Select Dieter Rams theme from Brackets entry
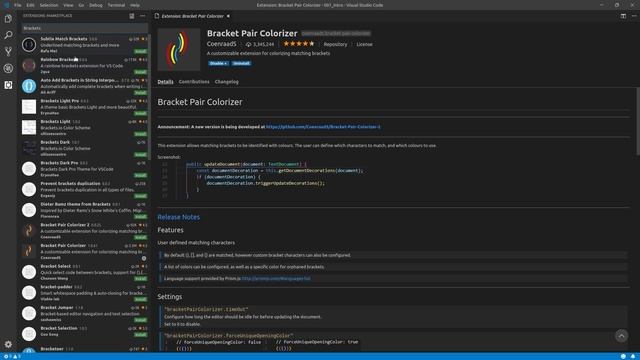 (x=84, y=210)
